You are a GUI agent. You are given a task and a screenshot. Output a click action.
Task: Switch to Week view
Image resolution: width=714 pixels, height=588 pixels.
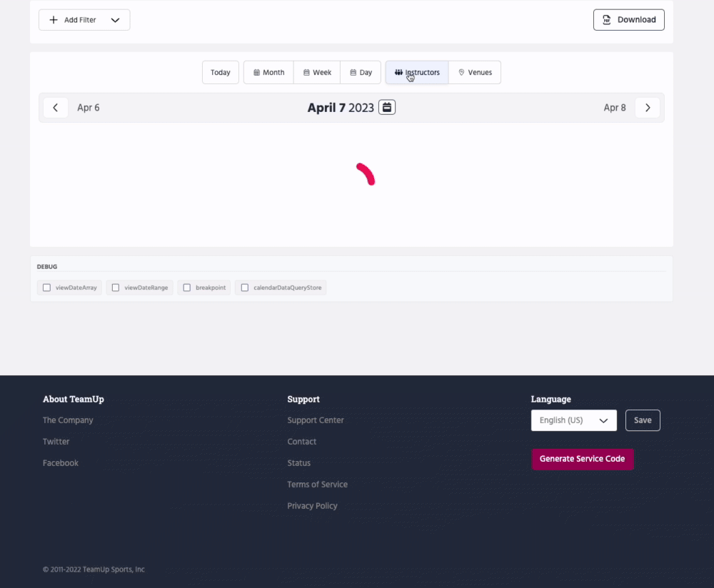(x=317, y=73)
